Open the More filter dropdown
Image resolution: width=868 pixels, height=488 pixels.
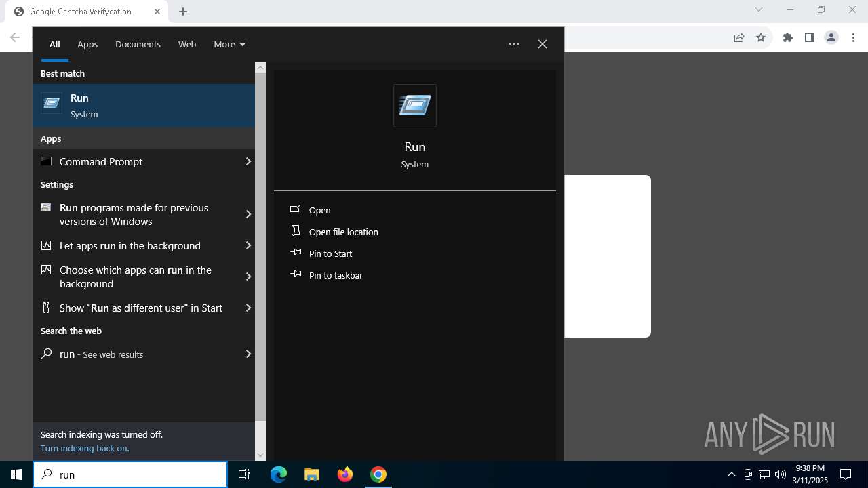[x=230, y=44]
